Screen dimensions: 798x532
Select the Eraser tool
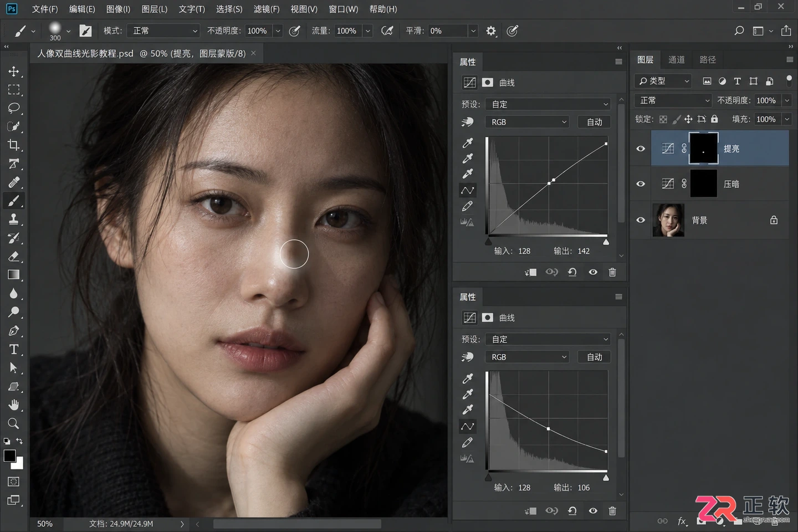[14, 257]
